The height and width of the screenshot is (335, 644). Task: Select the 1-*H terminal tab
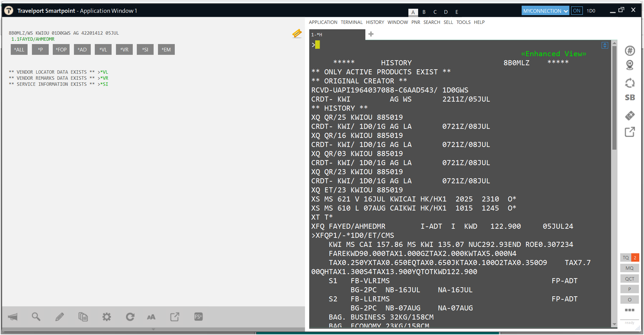point(337,34)
